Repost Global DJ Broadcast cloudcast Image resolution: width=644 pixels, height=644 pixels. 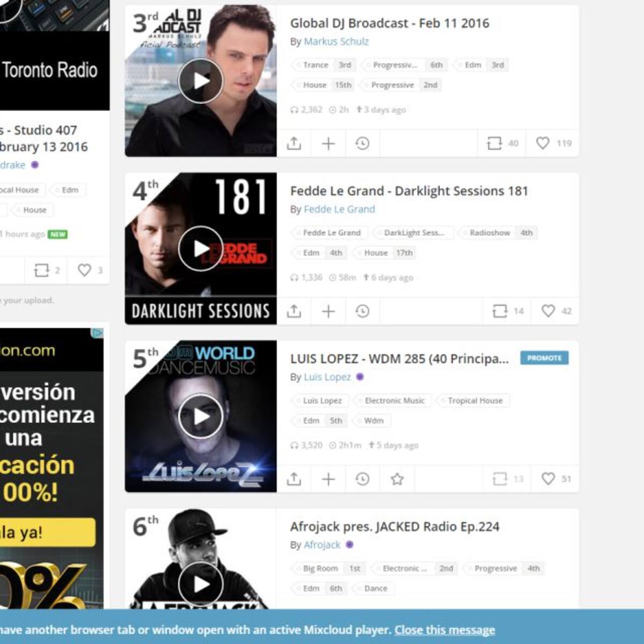coord(494,143)
